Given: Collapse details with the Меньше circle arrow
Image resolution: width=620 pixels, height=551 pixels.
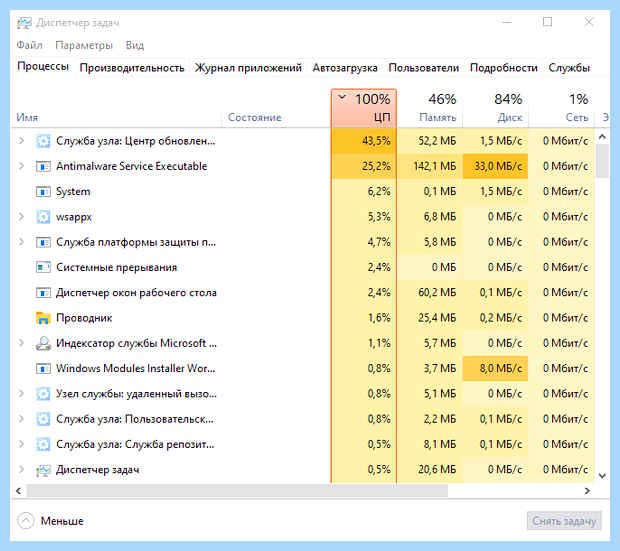Looking at the screenshot, I should (26, 521).
